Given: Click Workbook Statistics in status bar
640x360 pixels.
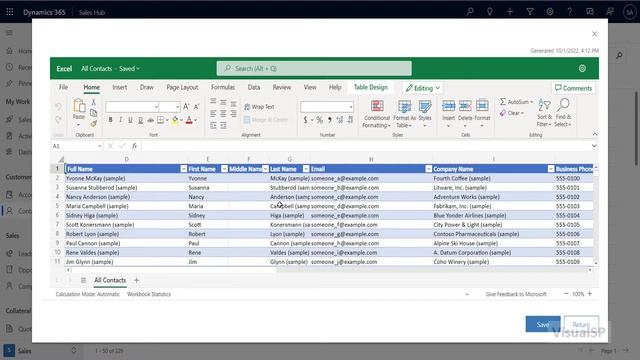Looking at the screenshot, I should (149, 294).
